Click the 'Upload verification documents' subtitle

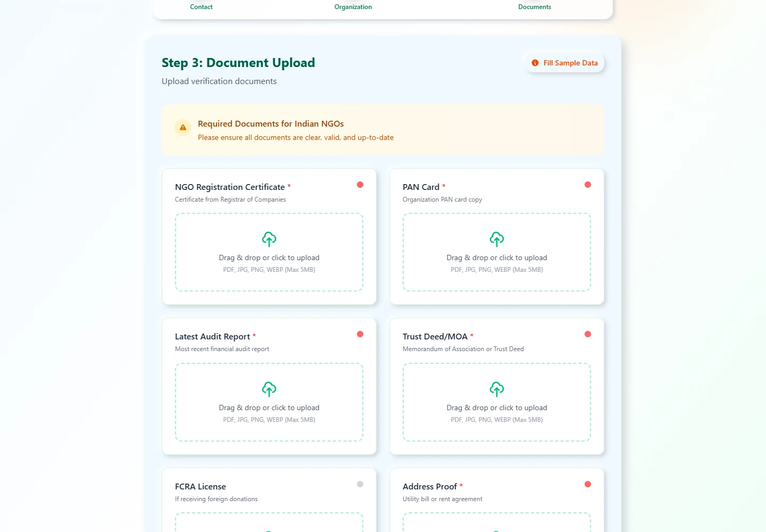[x=219, y=81]
